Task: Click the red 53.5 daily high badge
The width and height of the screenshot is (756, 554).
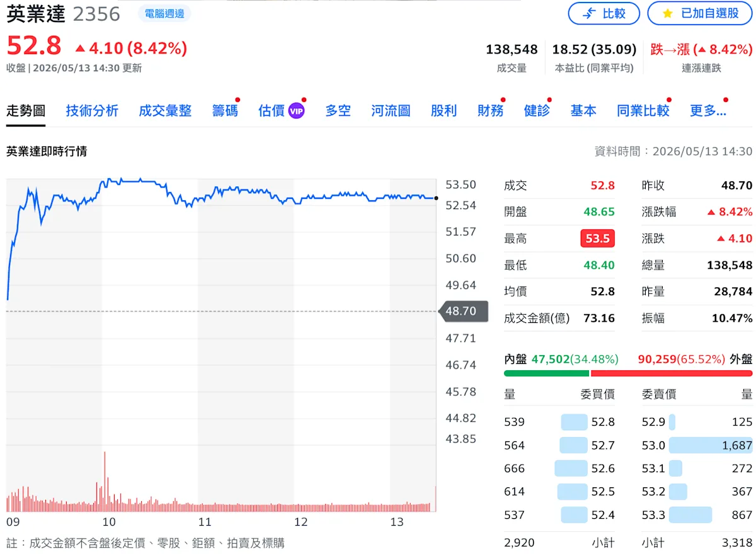Action: (597, 239)
